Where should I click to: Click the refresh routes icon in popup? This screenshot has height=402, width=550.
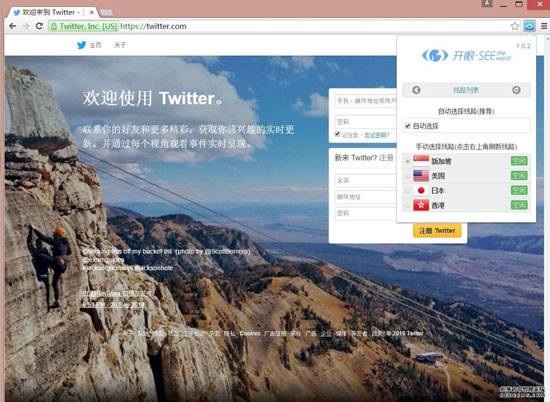click(x=516, y=90)
